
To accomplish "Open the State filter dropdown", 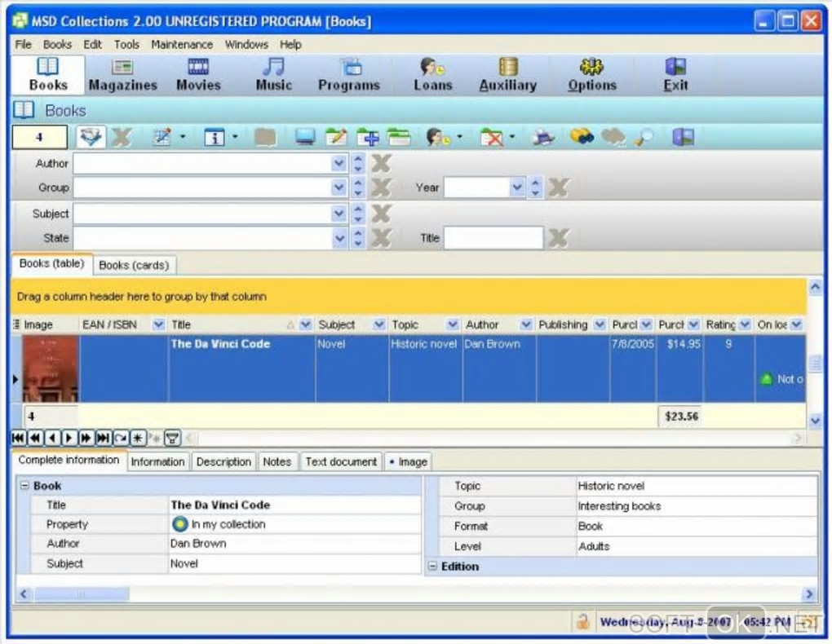I will tap(339, 238).
